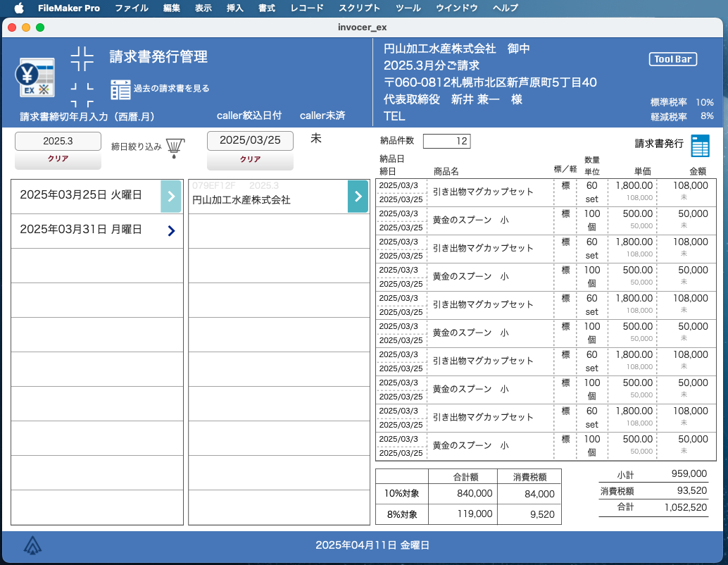Open 円山加工水産株式会社 row with teal arrow
This screenshot has width=728, height=565.
pos(358,196)
